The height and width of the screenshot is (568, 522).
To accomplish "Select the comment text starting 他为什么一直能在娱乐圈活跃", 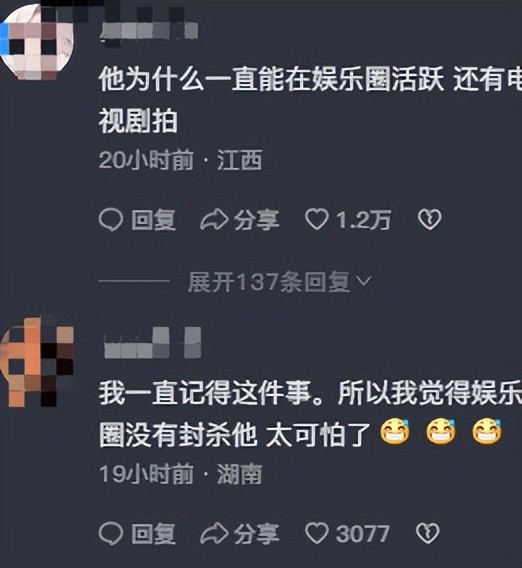I will pos(310,100).
